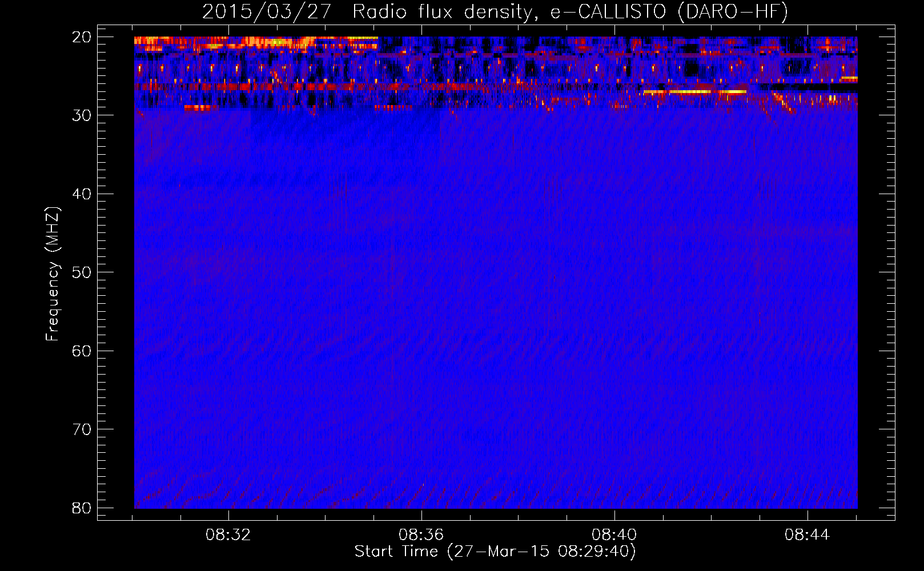Click the 50 frequency tick label
Viewport: 924px width, 571px height.
[x=82, y=272]
